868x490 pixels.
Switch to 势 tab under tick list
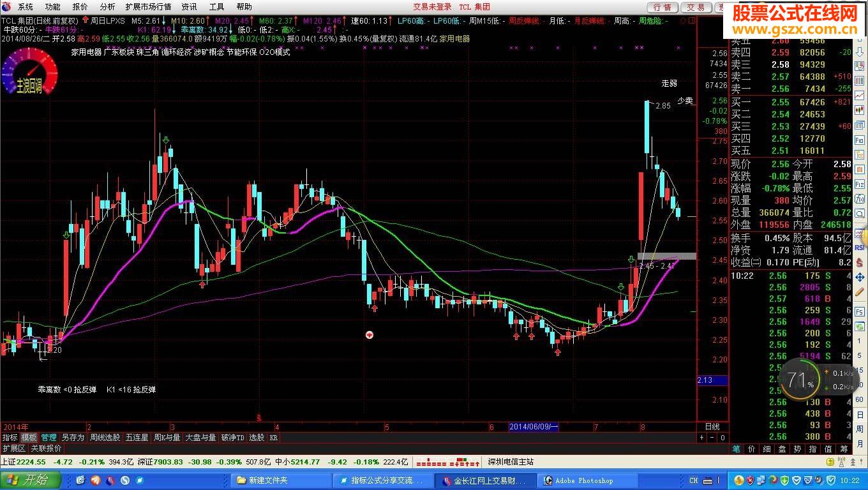797,449
